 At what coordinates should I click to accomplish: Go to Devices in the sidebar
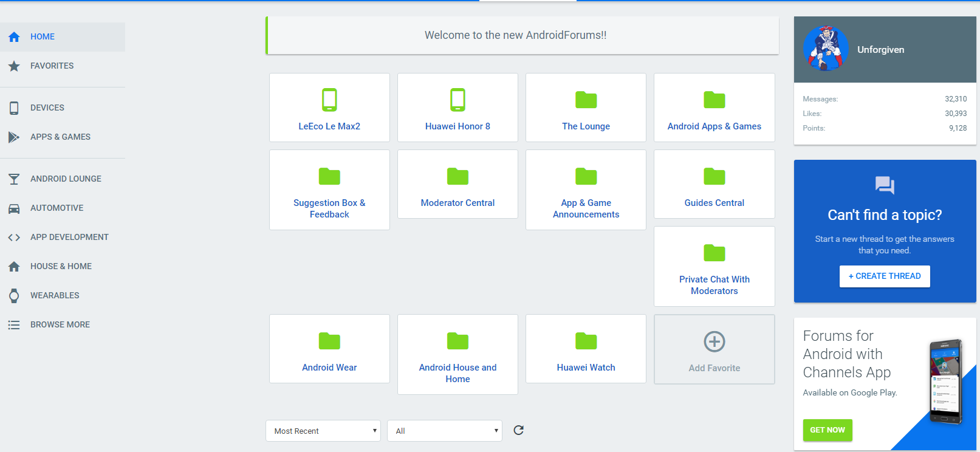pyautogui.click(x=47, y=108)
